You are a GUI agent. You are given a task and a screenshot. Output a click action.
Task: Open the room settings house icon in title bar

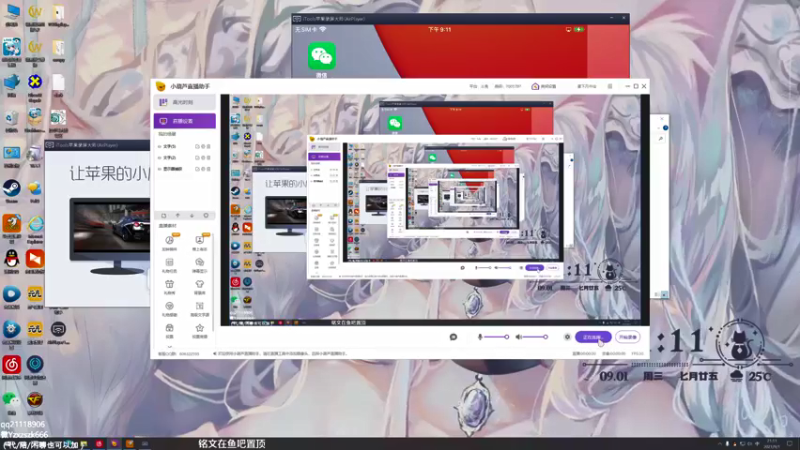(535, 86)
